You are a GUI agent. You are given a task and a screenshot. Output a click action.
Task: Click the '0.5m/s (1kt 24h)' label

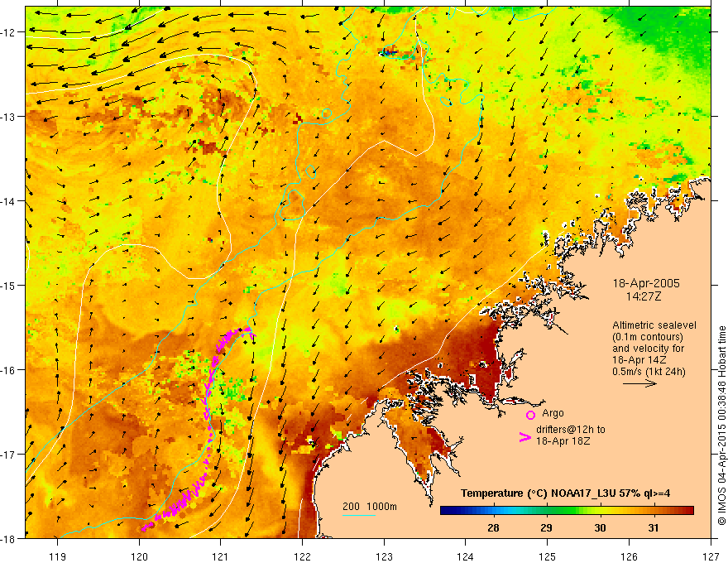click(649, 372)
